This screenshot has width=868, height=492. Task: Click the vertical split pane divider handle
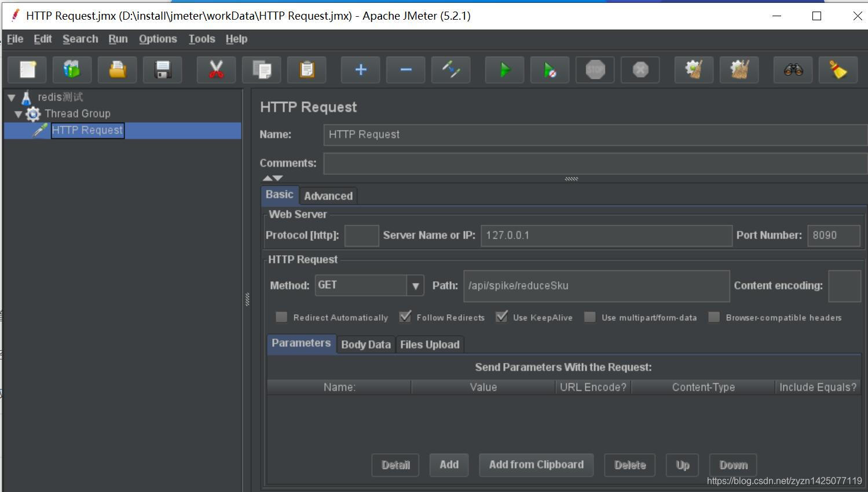247,299
